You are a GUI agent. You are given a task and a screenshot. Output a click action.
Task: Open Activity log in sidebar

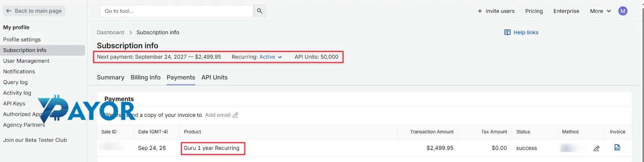click(17, 93)
